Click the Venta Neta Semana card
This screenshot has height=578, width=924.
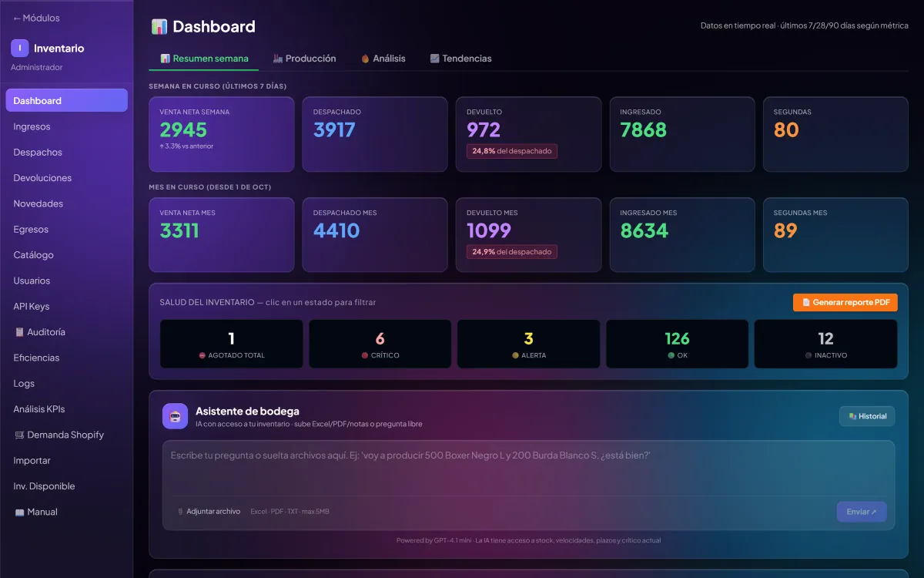pos(222,134)
